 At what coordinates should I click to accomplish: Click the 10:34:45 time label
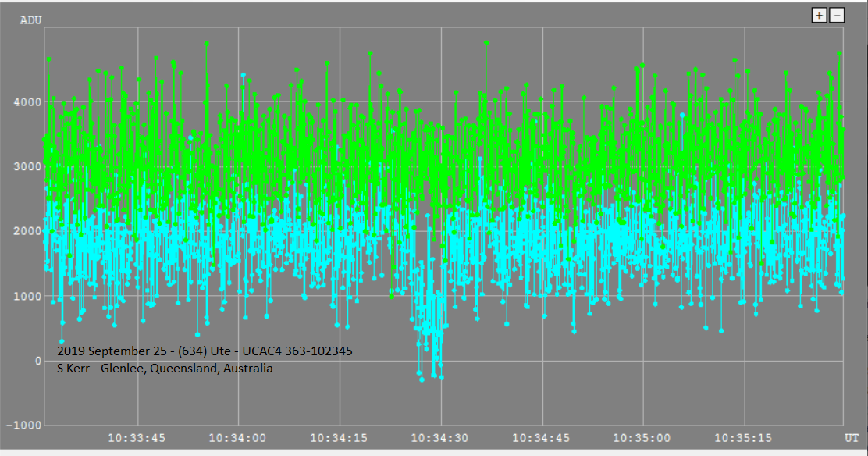(542, 438)
